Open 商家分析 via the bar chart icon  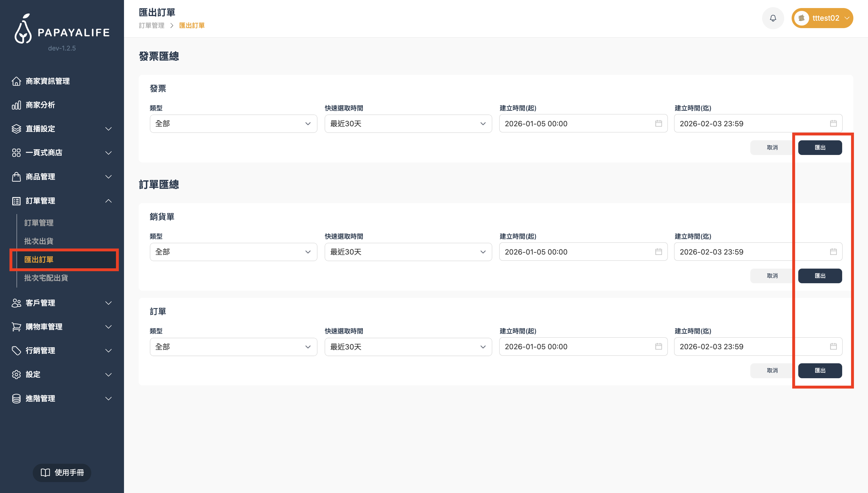[x=16, y=105]
